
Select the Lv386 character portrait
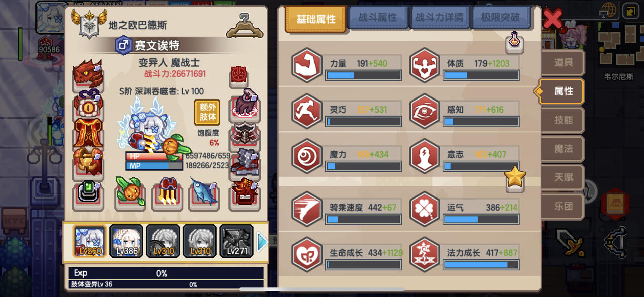(x=126, y=241)
